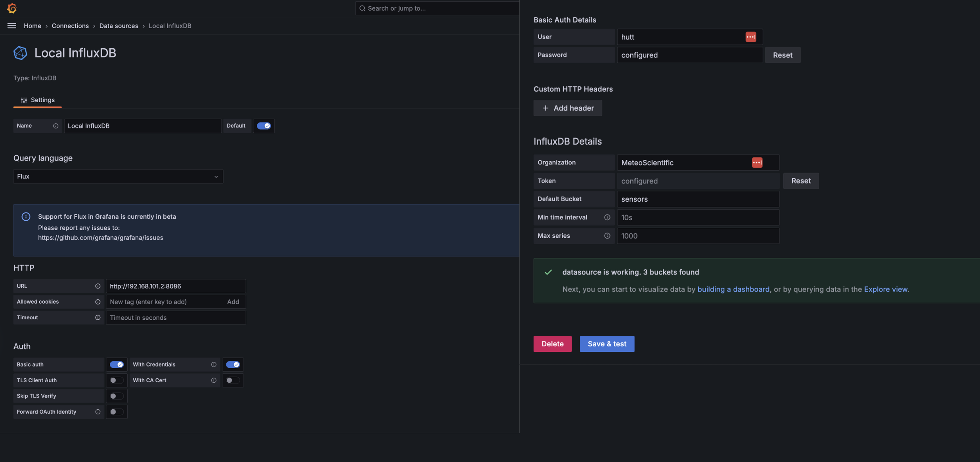
Task: Click the Forward OAuth Identity info icon
Action: click(x=98, y=412)
